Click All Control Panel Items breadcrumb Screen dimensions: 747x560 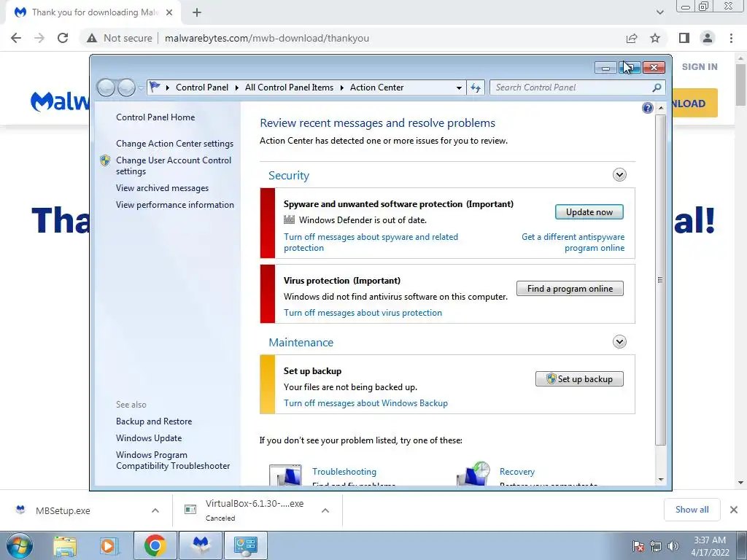289,87
